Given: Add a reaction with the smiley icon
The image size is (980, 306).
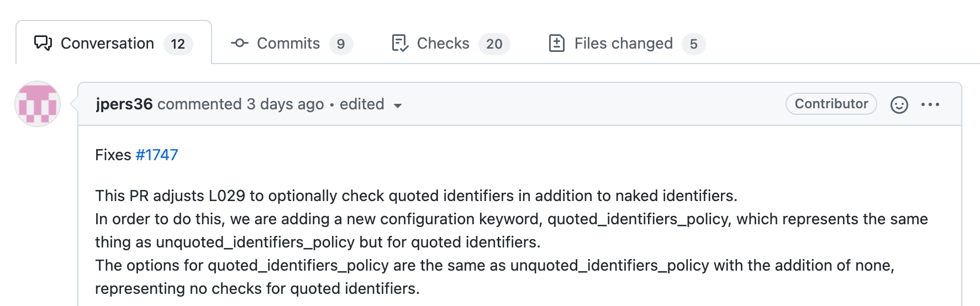Looking at the screenshot, I should [899, 104].
